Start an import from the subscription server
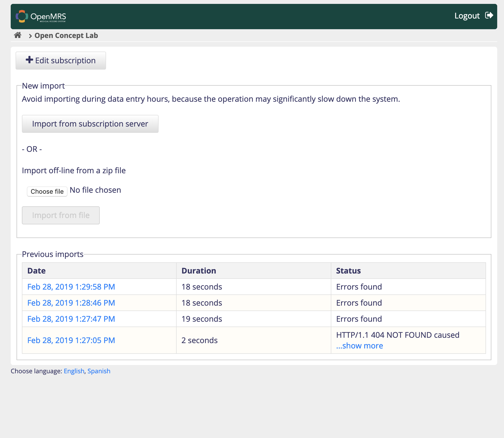This screenshot has height=438, width=504. pos(90,124)
